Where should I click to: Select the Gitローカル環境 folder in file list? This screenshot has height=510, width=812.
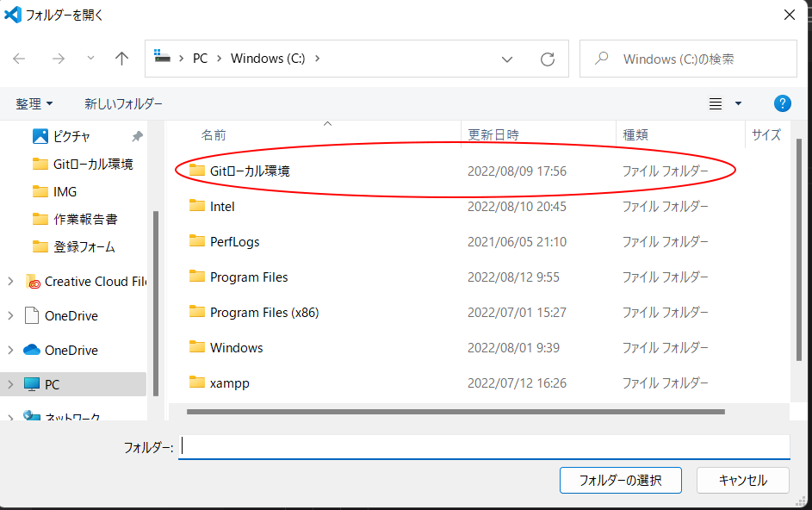point(250,171)
